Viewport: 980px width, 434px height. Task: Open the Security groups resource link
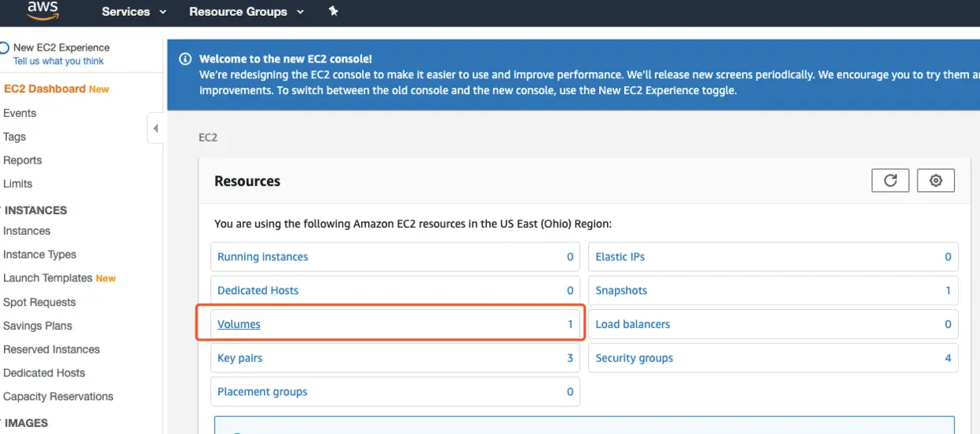pyautogui.click(x=634, y=358)
